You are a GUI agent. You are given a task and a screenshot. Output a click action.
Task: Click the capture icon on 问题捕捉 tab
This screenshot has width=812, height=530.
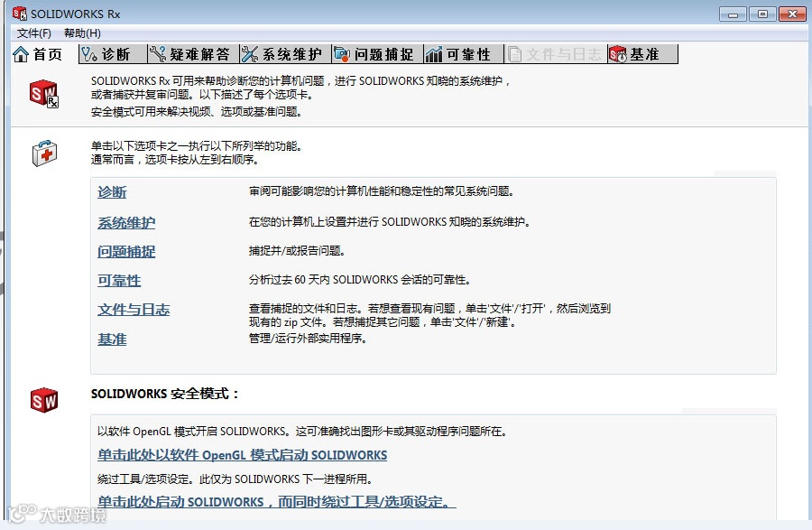pos(342,54)
